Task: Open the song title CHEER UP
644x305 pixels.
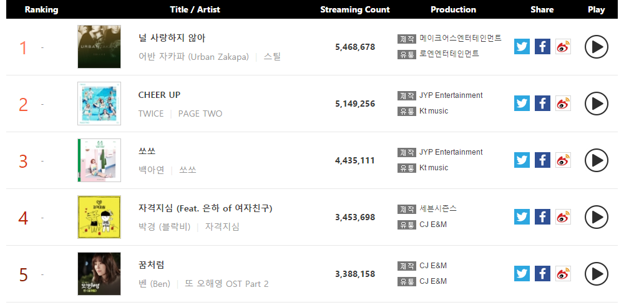Action: pyautogui.click(x=159, y=95)
